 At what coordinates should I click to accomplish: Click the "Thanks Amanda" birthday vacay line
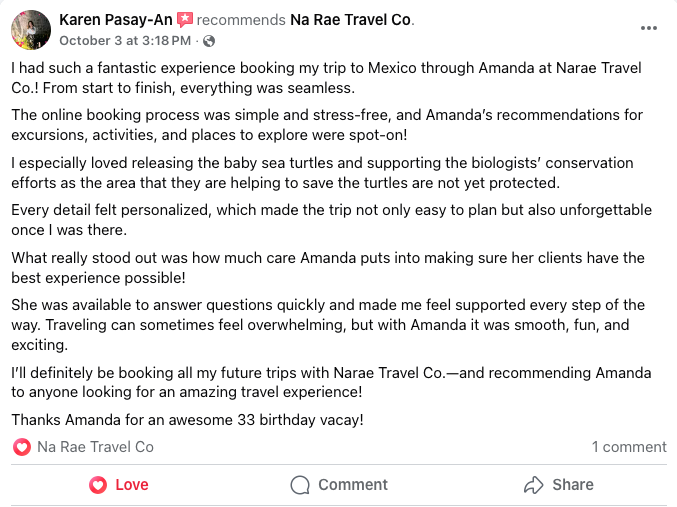click(x=187, y=419)
